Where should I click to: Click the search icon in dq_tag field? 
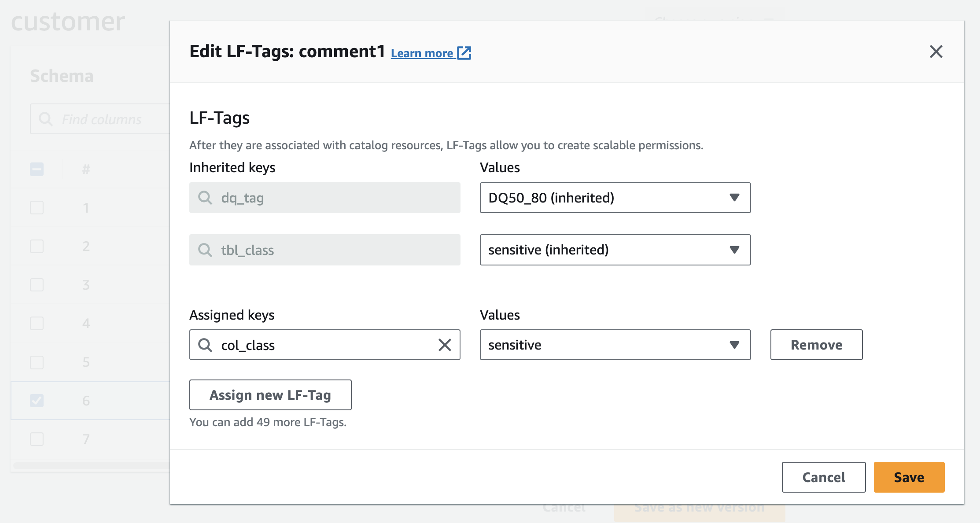[205, 198]
